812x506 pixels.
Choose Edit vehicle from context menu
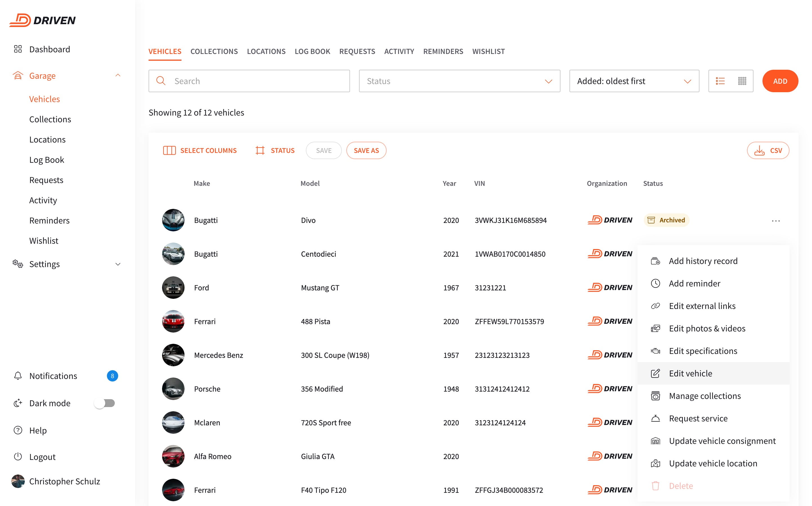pyautogui.click(x=690, y=374)
